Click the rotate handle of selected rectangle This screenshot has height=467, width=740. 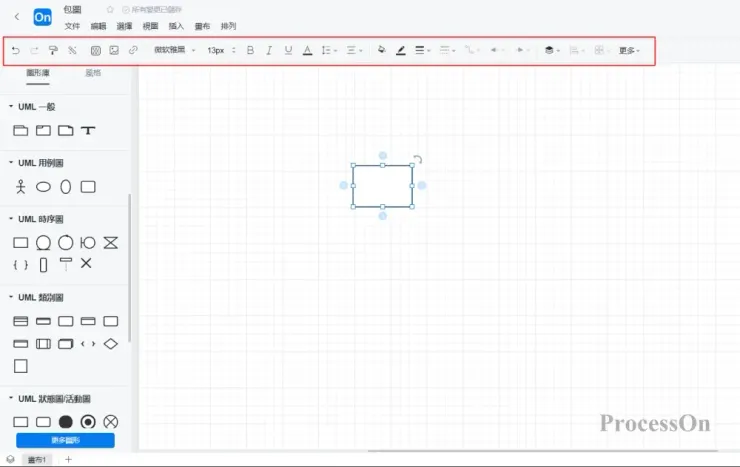418,159
